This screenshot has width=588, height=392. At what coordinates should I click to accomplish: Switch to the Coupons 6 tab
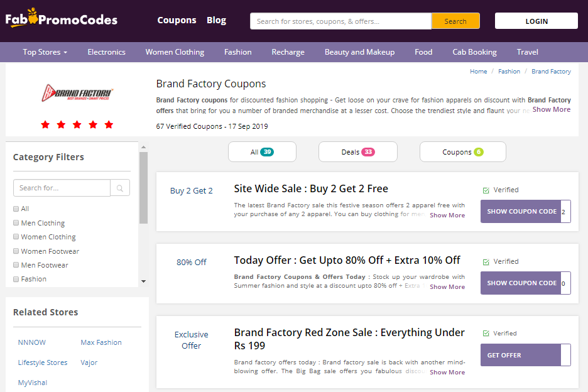(x=463, y=152)
